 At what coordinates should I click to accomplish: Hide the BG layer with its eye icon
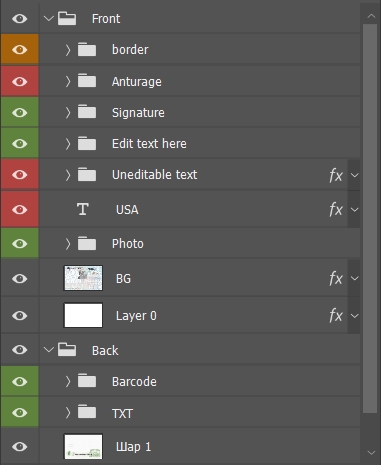[x=20, y=278]
